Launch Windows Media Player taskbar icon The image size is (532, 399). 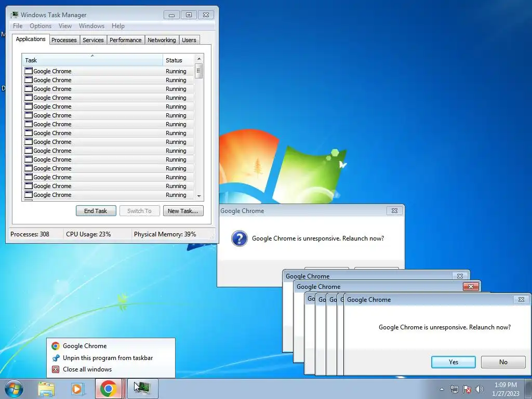pos(77,389)
